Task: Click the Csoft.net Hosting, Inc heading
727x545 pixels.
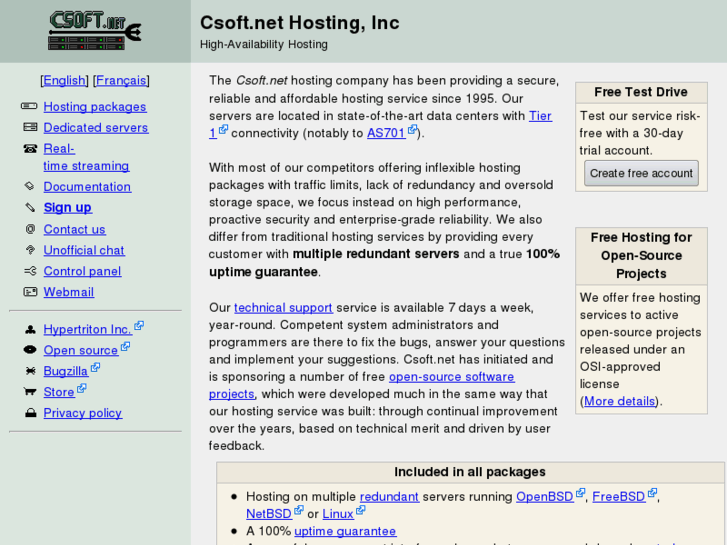Action: pyautogui.click(x=300, y=23)
